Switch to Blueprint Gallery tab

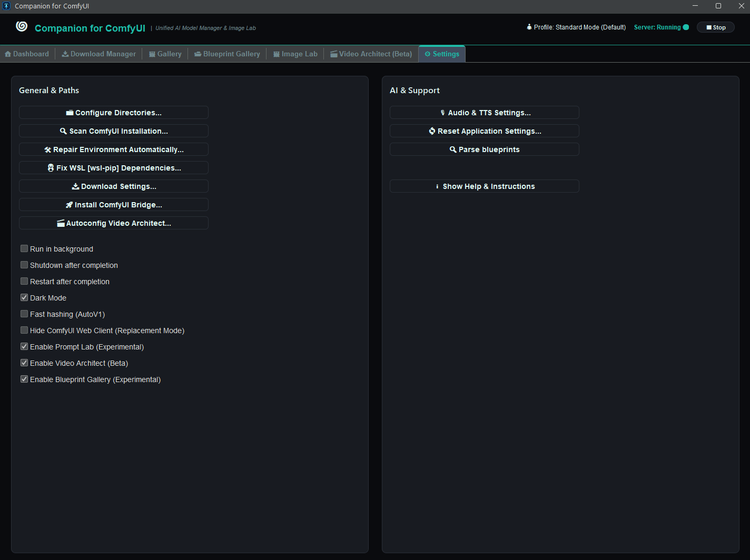point(228,54)
